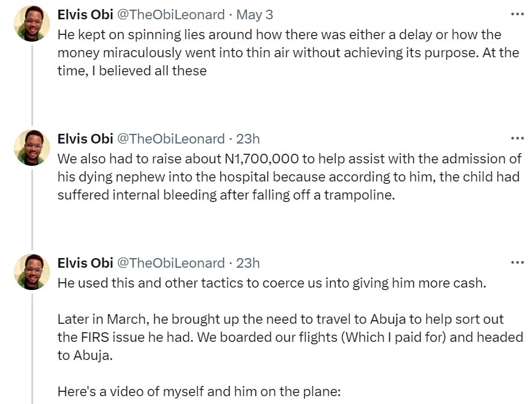This screenshot has width=532, height=404.
Task: Click Elvis Obi's name on the trampoline tweet
Action: [x=85, y=139]
